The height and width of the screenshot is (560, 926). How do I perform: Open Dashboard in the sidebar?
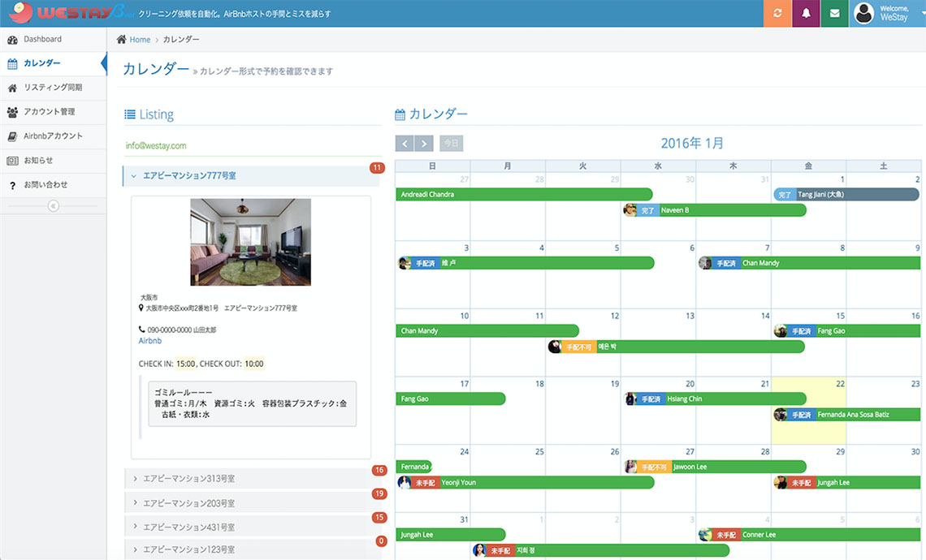(42, 39)
